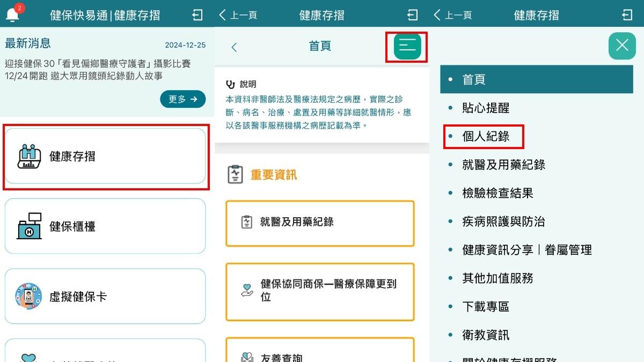Open the 虛擬健保卡 card

click(105, 296)
